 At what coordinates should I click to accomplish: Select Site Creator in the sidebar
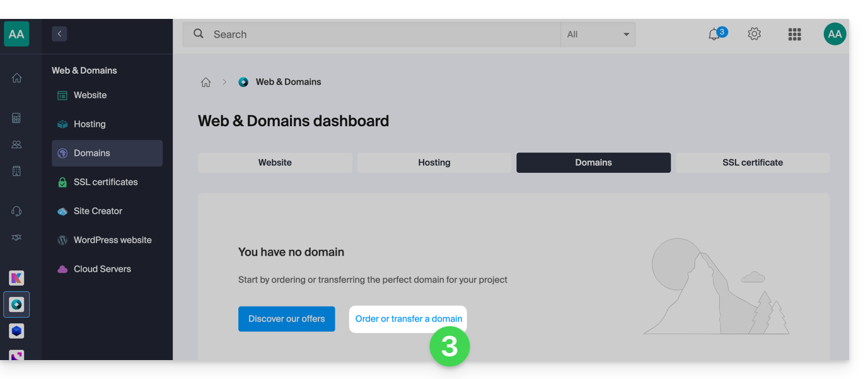click(98, 211)
